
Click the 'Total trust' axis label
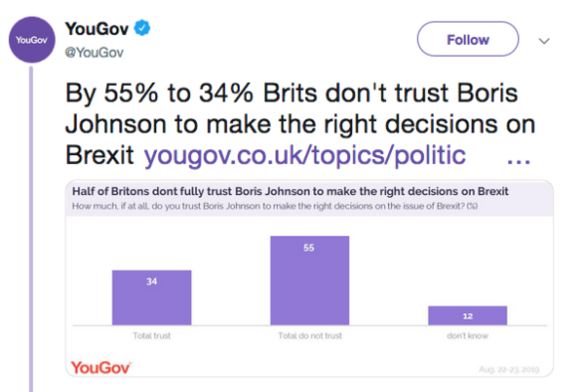click(x=151, y=335)
